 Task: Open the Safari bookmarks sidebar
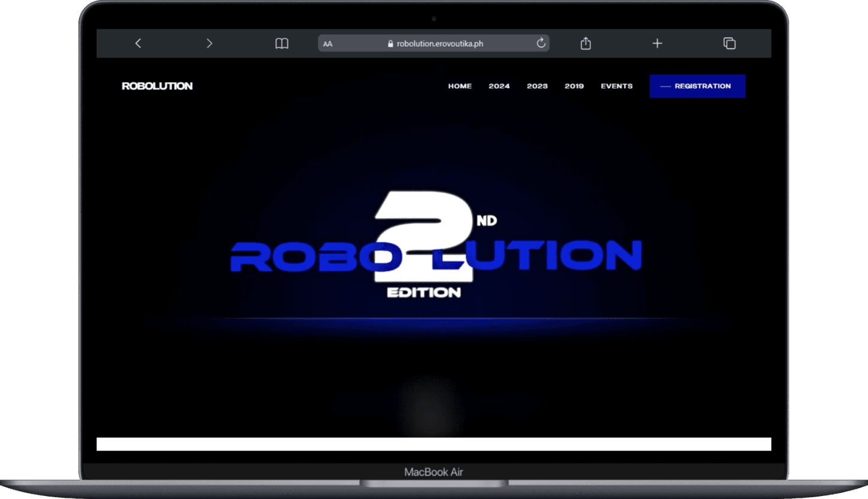(x=281, y=43)
